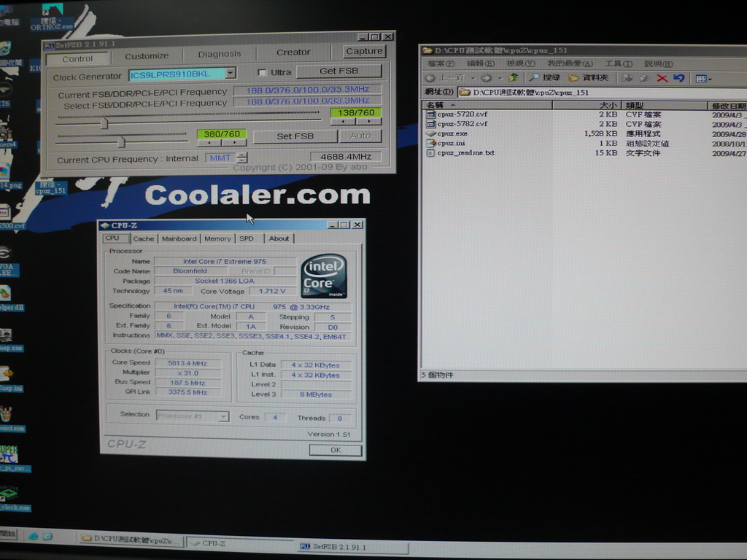The height and width of the screenshot is (560, 747).
Task: Open 工具(T) Tools menu in Explorer
Action: [619, 64]
